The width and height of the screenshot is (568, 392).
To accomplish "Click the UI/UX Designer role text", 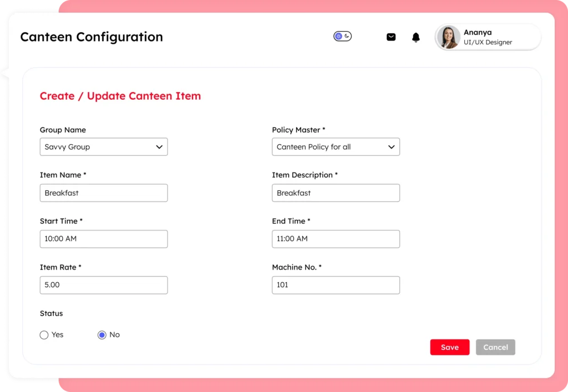I will tap(488, 42).
